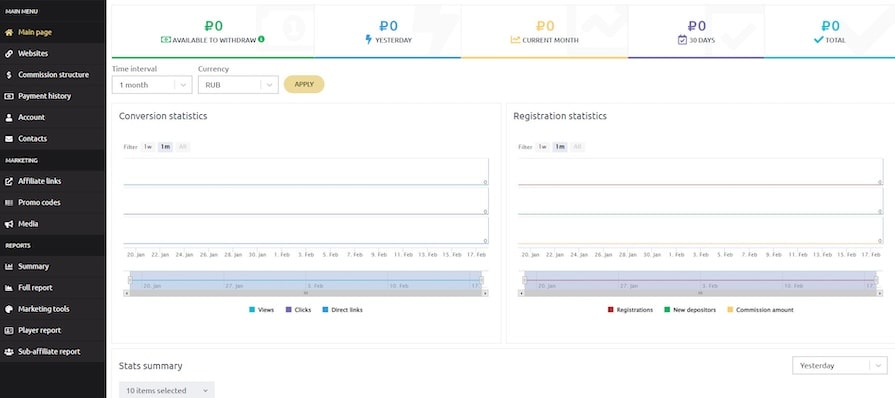The image size is (895, 398).
Task: Click Registration chart scrollbar left arrow
Action: click(521, 293)
